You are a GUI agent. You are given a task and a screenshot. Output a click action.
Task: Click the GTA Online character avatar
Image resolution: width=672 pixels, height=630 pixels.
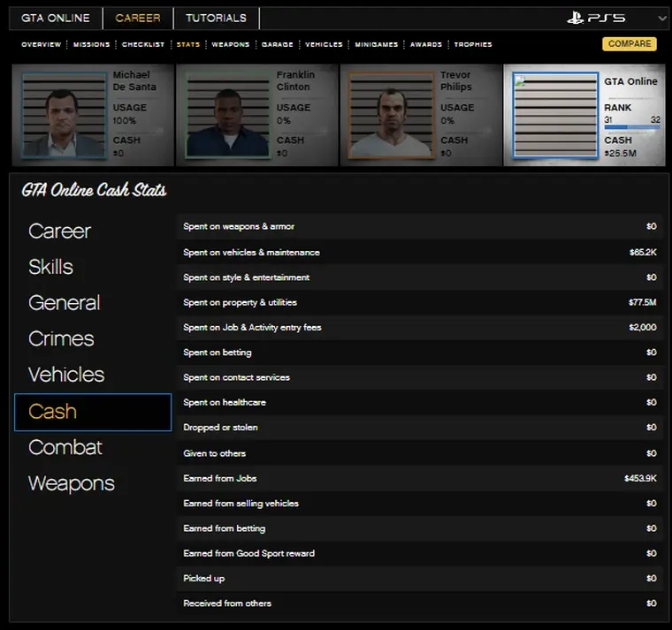point(554,115)
